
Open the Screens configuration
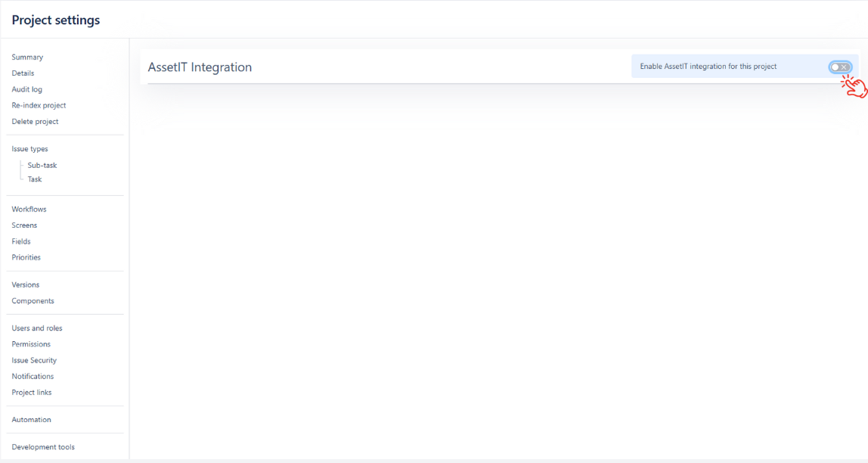tap(24, 225)
